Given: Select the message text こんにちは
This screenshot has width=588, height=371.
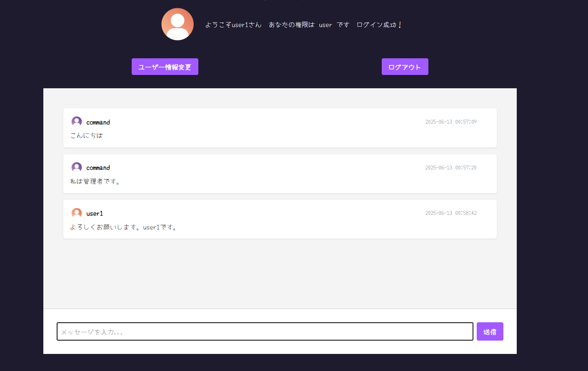Looking at the screenshot, I should (86, 135).
